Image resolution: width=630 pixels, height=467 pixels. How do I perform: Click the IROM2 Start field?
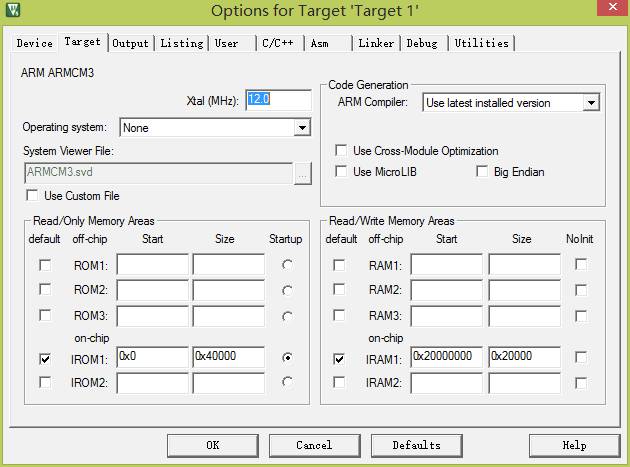152,383
